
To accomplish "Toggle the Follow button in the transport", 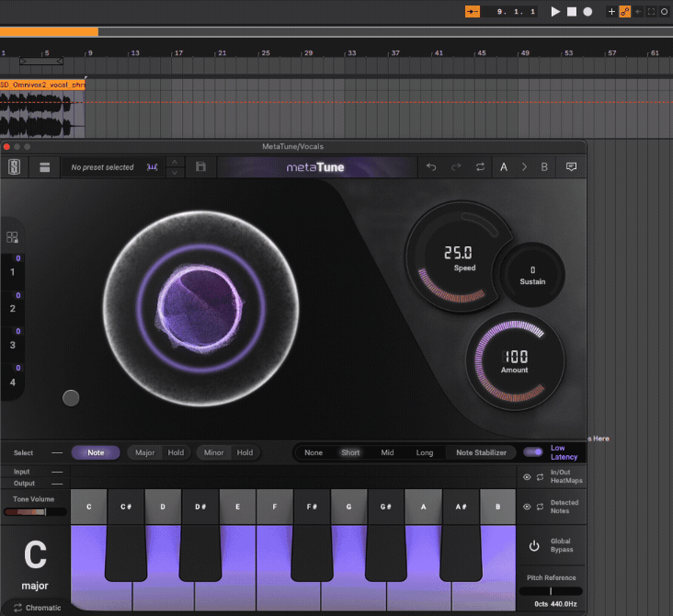I will click(473, 12).
